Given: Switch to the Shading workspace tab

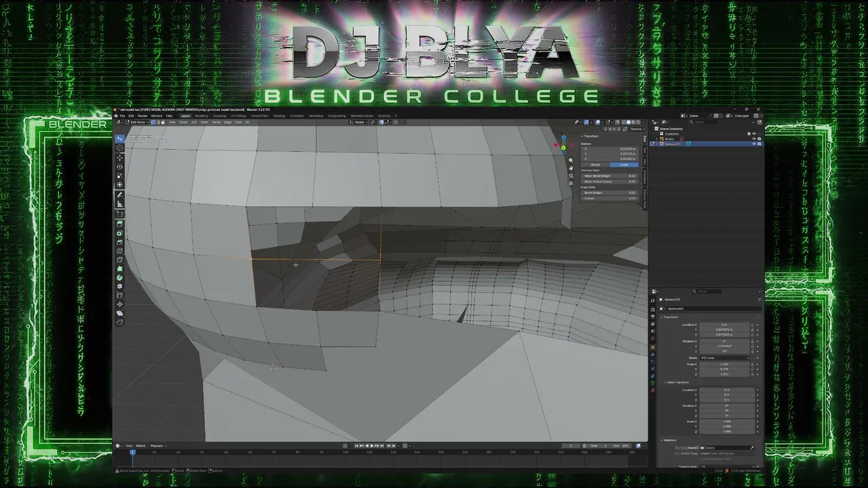Looking at the screenshot, I should coord(279,115).
